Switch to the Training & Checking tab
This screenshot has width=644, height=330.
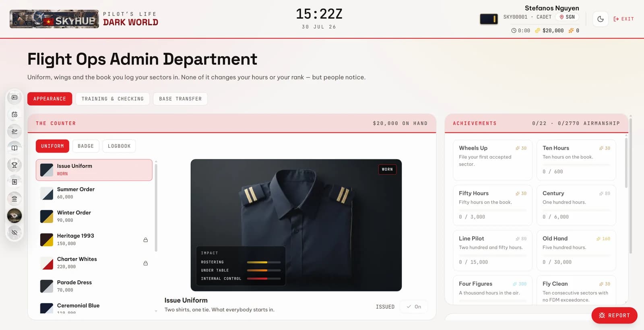pos(113,99)
